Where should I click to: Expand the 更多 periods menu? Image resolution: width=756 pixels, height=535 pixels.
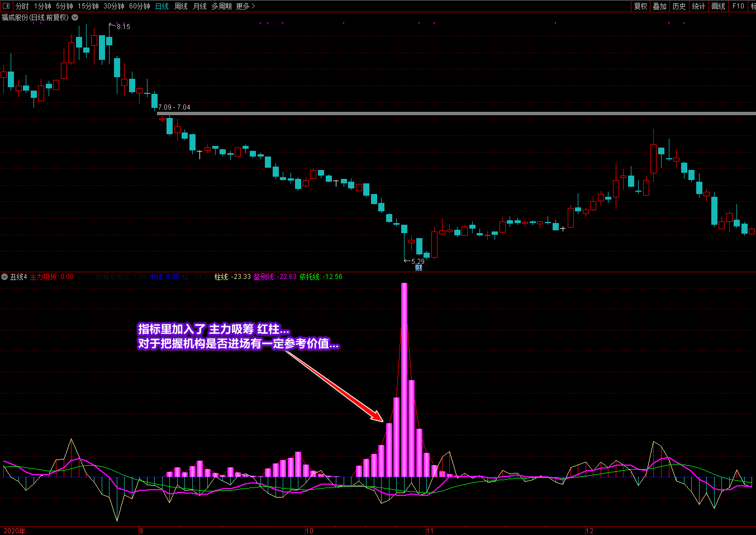pos(245,6)
